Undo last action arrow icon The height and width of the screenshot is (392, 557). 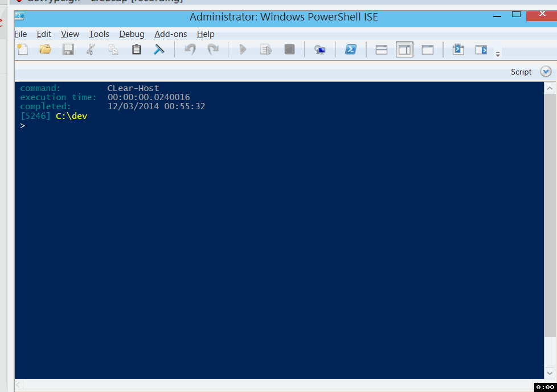[x=190, y=49]
